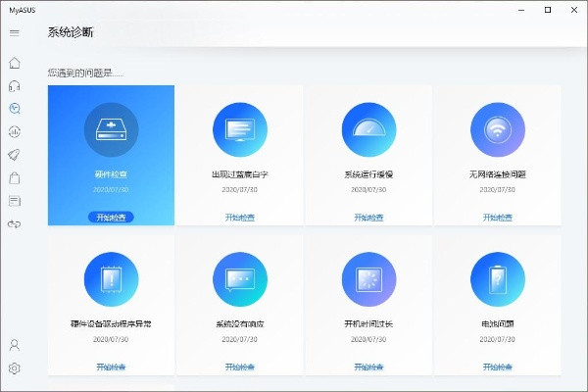Select the 硬件检查 hard drive icon
The width and height of the screenshot is (588, 392).
tap(111, 130)
